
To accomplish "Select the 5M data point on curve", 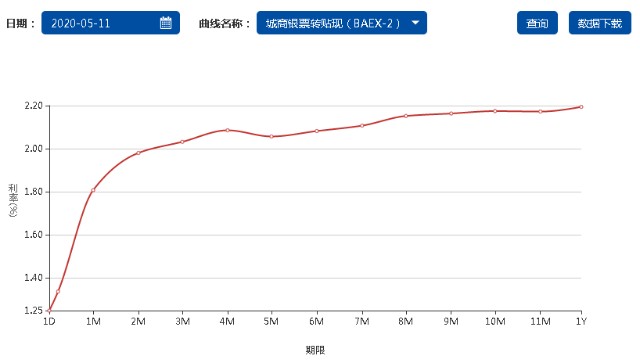I will coord(271,137).
